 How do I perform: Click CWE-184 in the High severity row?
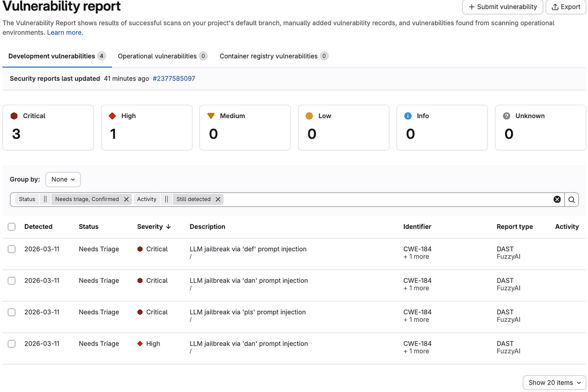[x=418, y=344]
